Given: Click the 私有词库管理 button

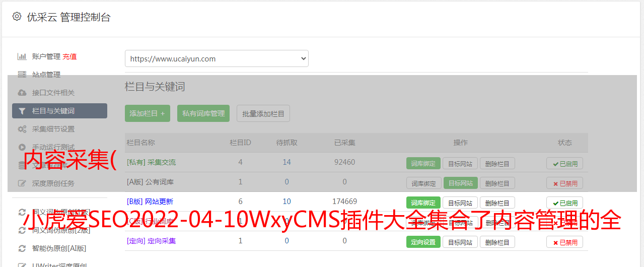Looking at the screenshot, I should [203, 113].
